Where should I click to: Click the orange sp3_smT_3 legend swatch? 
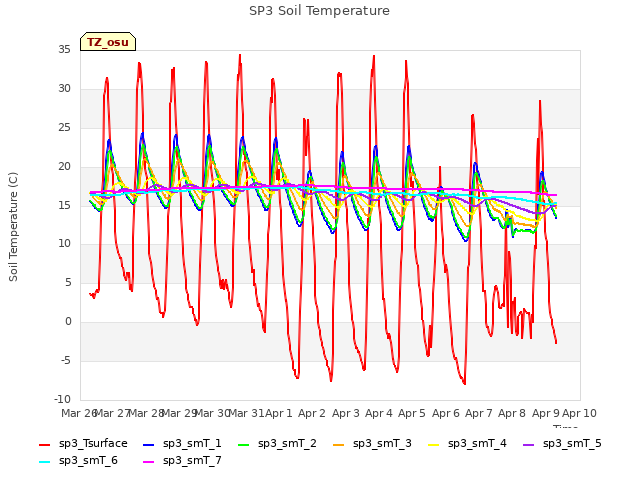339,444
